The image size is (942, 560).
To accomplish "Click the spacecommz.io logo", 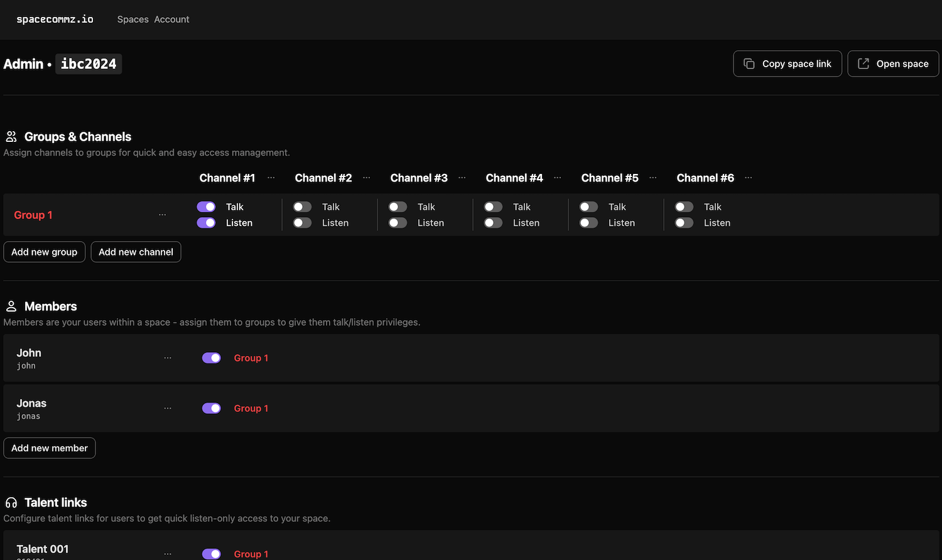I will click(55, 19).
